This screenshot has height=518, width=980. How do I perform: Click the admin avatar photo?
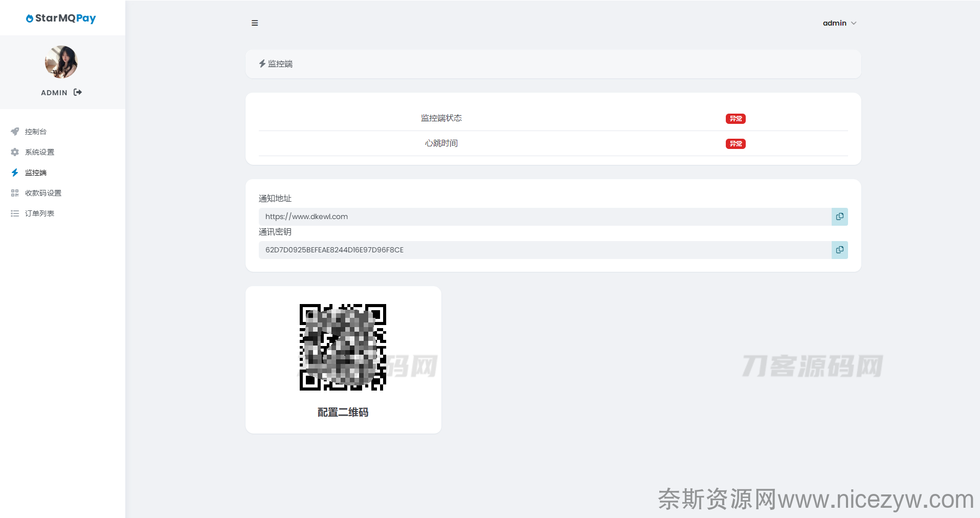click(x=61, y=62)
